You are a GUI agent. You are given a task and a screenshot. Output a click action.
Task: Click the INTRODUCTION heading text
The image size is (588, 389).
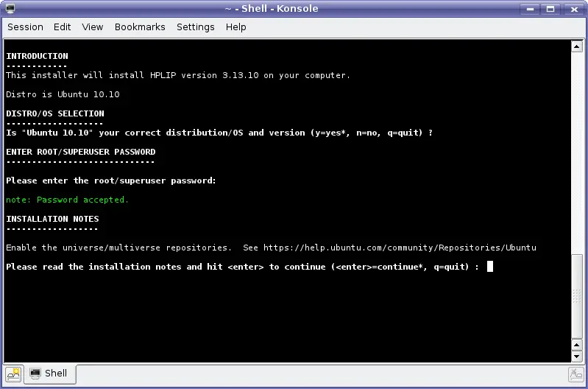coord(37,56)
